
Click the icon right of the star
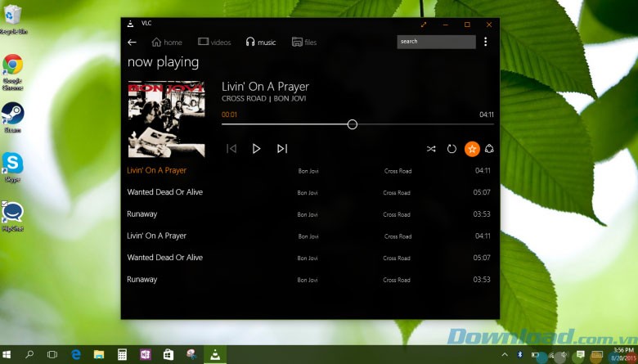click(489, 149)
